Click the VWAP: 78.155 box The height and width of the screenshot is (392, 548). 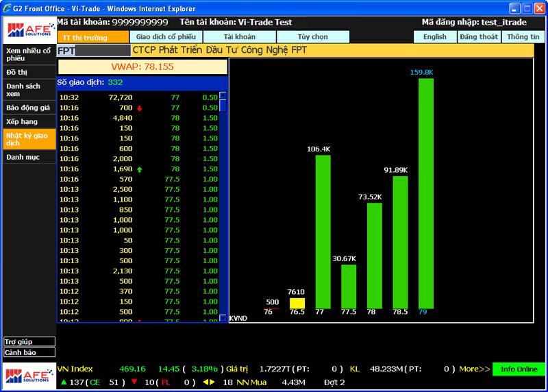142,66
